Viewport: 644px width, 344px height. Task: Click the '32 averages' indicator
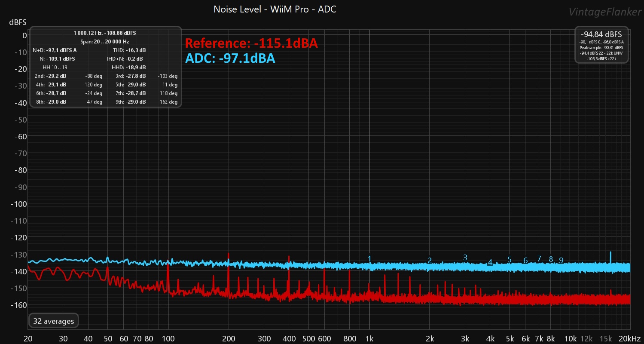[54, 321]
